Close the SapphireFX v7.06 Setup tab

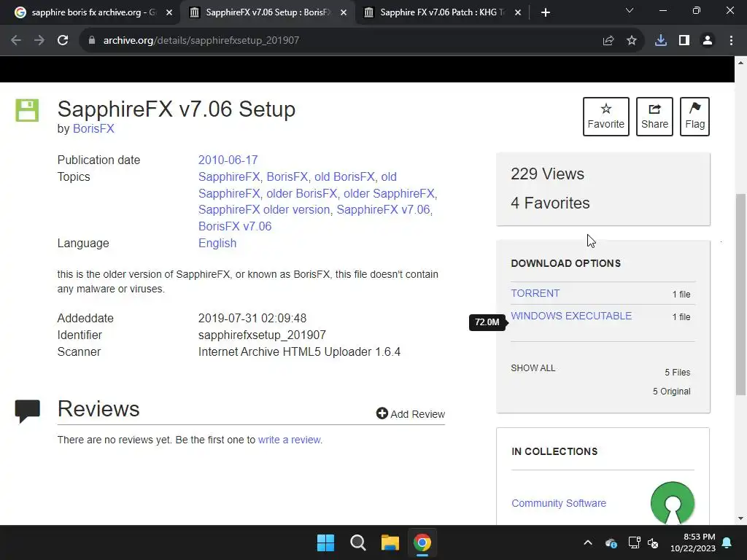(344, 13)
